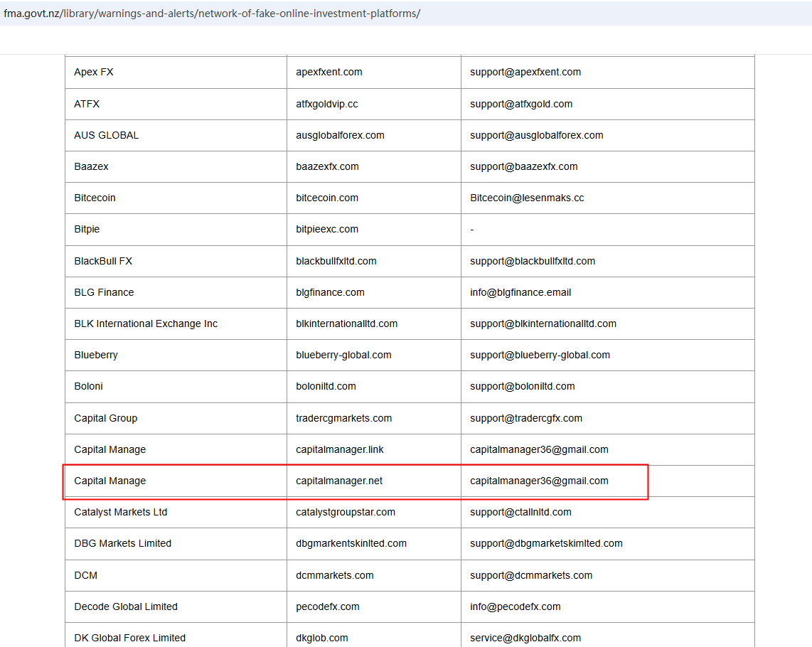Click 'baazexfx.com' website cell
The image size is (812, 647).
click(374, 167)
